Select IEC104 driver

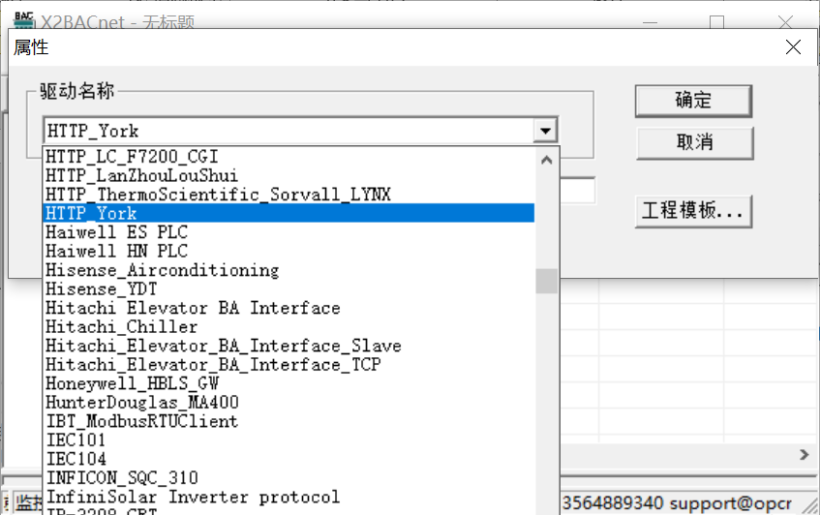[x=289, y=459]
